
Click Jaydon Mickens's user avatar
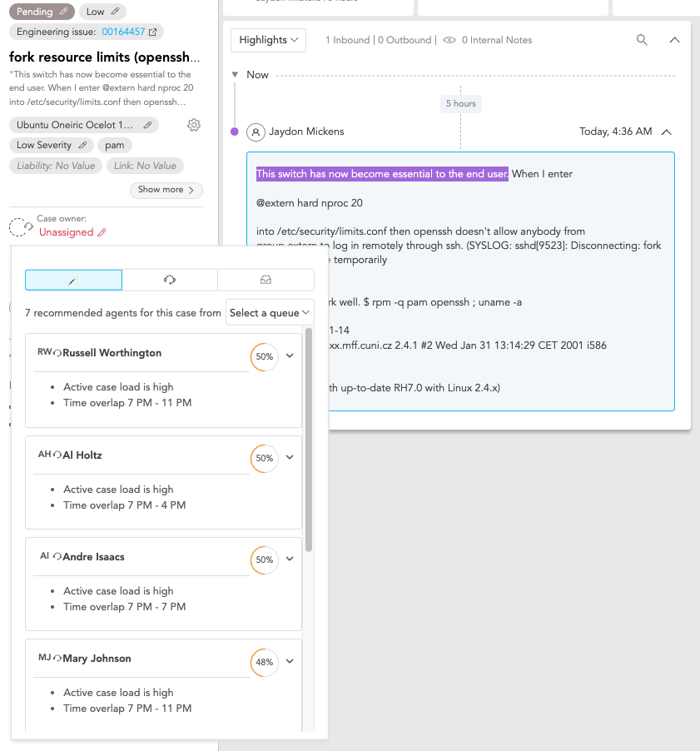pos(256,132)
